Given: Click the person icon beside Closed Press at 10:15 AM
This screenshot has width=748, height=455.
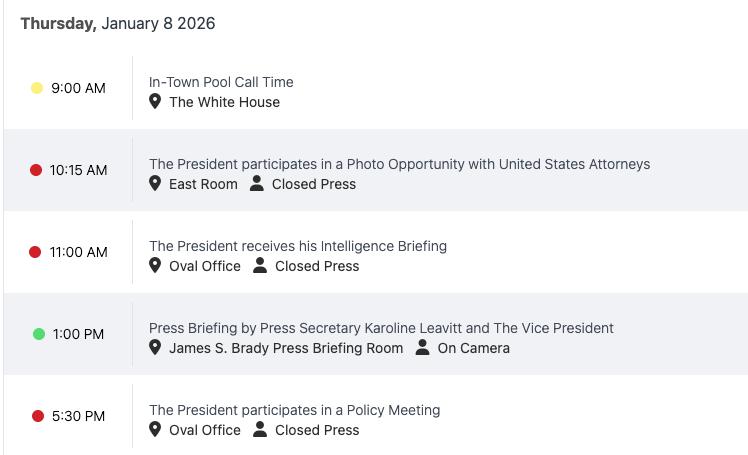Looking at the screenshot, I should [257, 184].
